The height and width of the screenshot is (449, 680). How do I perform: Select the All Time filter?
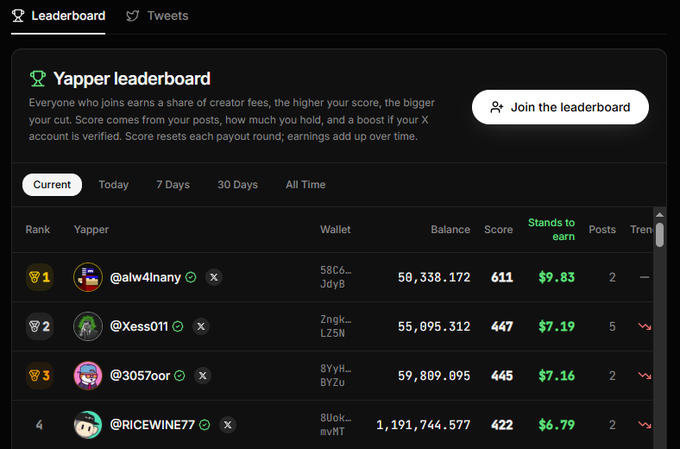tap(305, 185)
